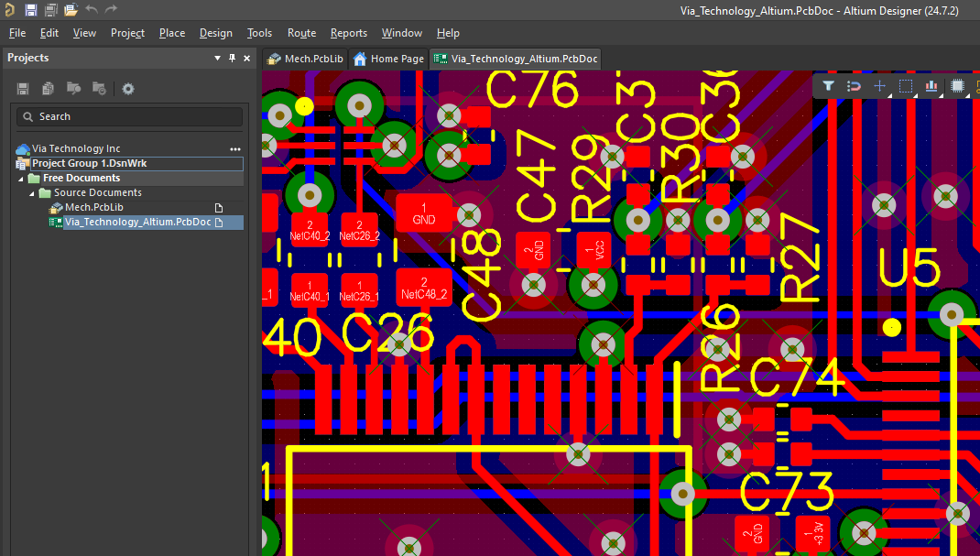The height and width of the screenshot is (556, 980).
Task: Collapse the Source Documents folder
Action: coord(34,192)
